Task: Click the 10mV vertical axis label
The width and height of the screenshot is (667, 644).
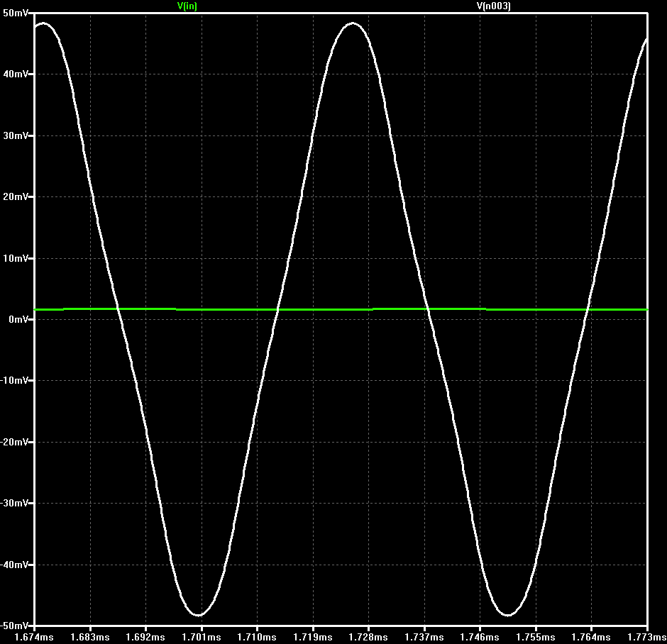Action: [x=16, y=258]
